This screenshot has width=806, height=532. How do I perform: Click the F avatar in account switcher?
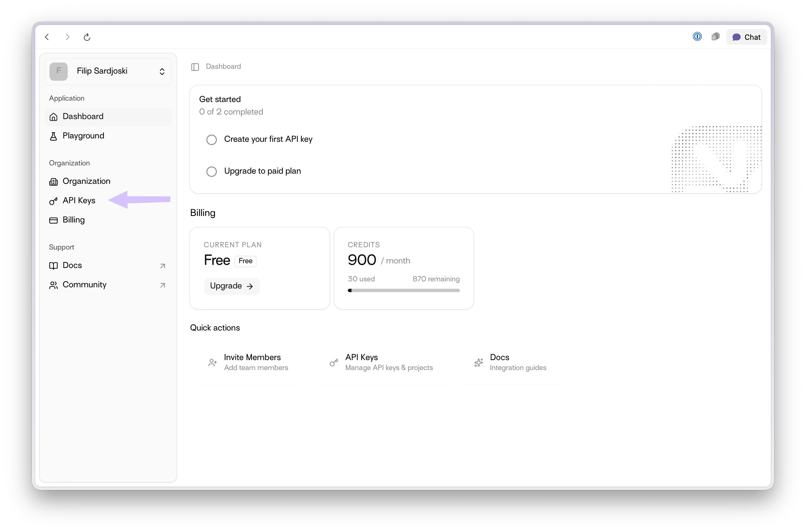pos(58,71)
